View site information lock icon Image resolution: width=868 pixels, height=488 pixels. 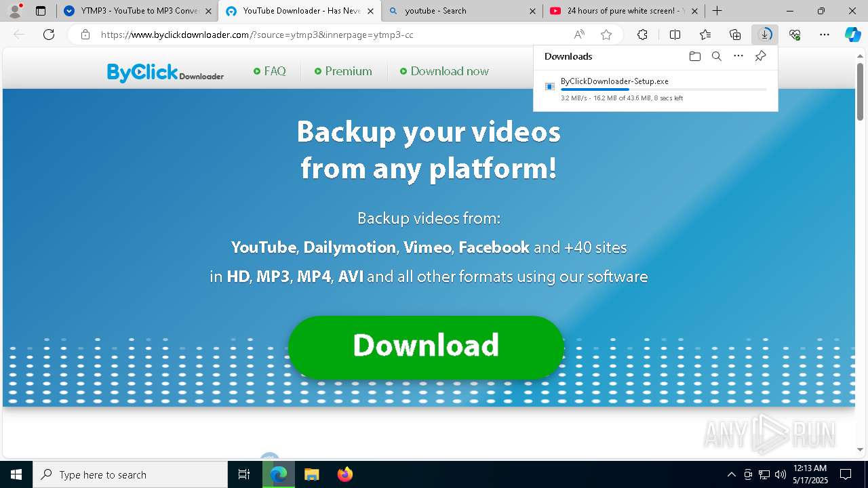pyautogui.click(x=85, y=35)
